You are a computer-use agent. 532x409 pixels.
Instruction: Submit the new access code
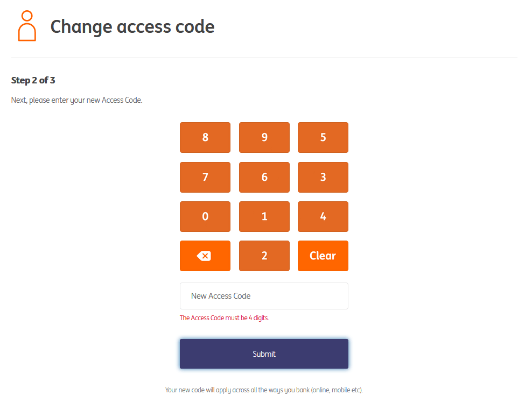[x=264, y=354]
